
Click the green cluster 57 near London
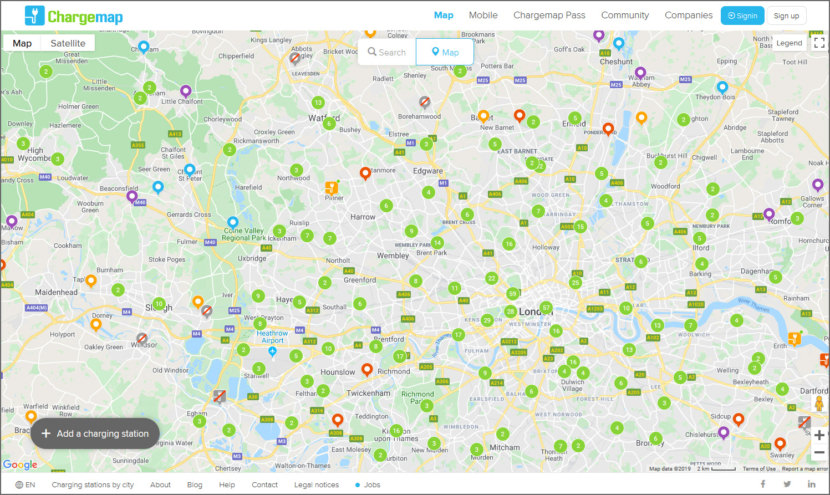click(x=546, y=307)
